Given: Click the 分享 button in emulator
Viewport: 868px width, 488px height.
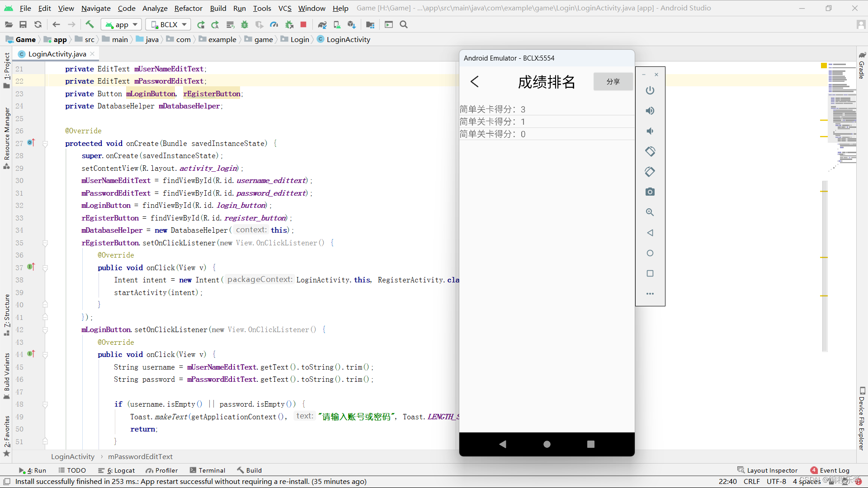Looking at the screenshot, I should pos(613,82).
